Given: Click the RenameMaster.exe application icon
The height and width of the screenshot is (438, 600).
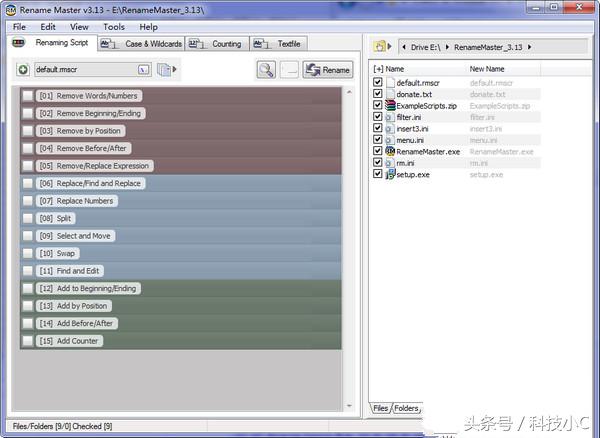Looking at the screenshot, I should (x=390, y=151).
